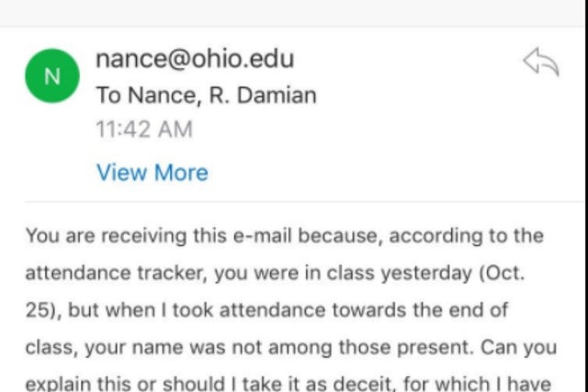Click the word 'e-mail' in the first line
The image size is (588, 392).
[262, 236]
